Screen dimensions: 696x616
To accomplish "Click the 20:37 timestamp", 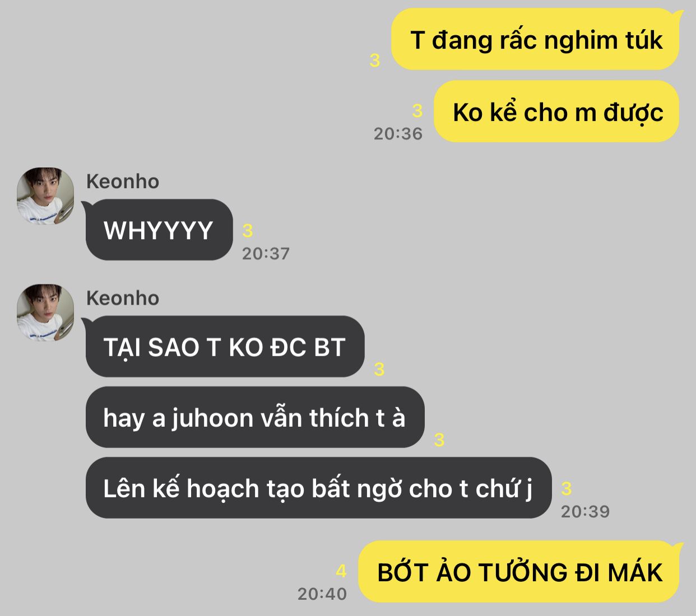I will (x=266, y=254).
